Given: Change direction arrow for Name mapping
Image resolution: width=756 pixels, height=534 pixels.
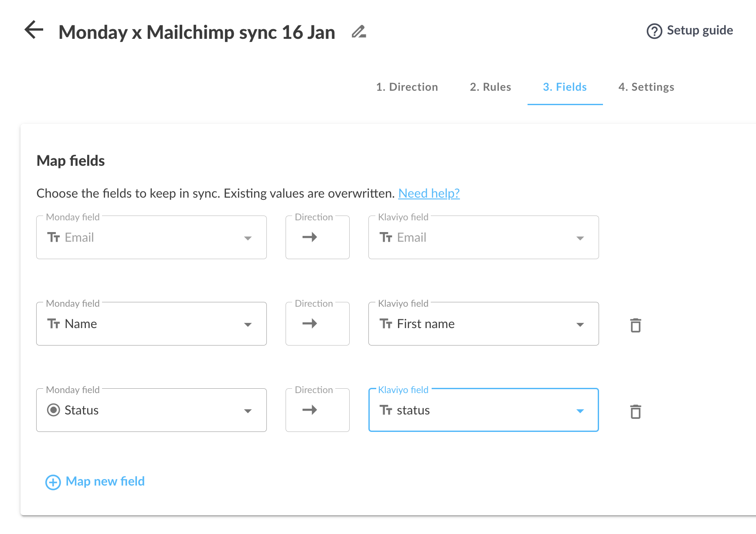Looking at the screenshot, I should (310, 324).
